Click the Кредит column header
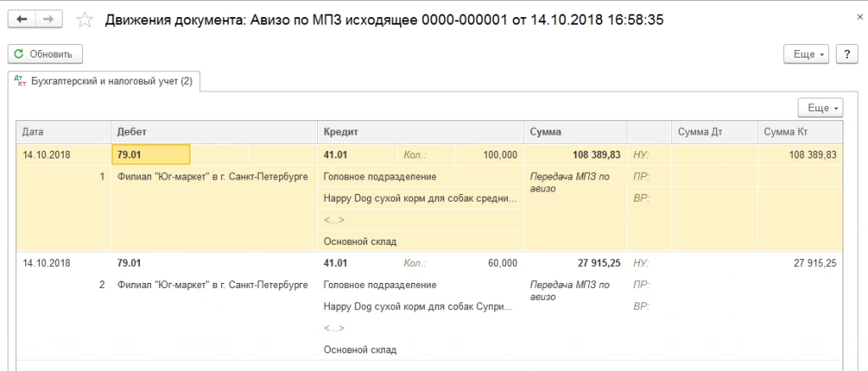 [x=420, y=132]
